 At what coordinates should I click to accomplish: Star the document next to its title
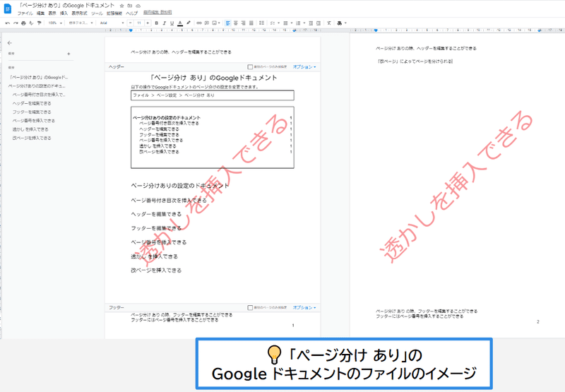121,6
